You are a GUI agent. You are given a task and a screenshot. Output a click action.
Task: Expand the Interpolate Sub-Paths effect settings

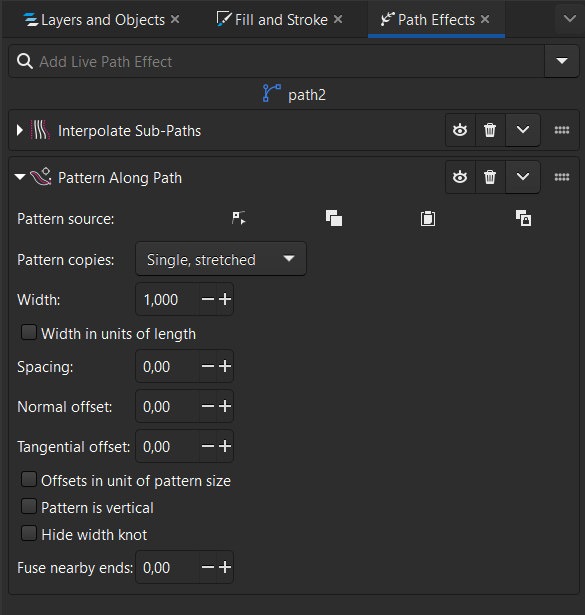click(x=20, y=130)
